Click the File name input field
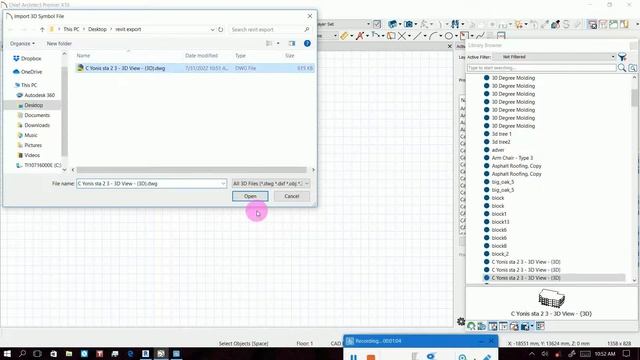 (148, 184)
